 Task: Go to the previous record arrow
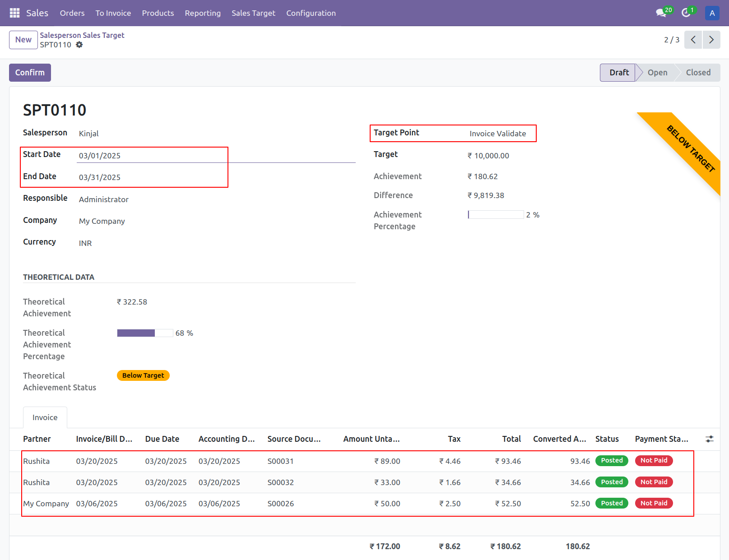tap(693, 40)
